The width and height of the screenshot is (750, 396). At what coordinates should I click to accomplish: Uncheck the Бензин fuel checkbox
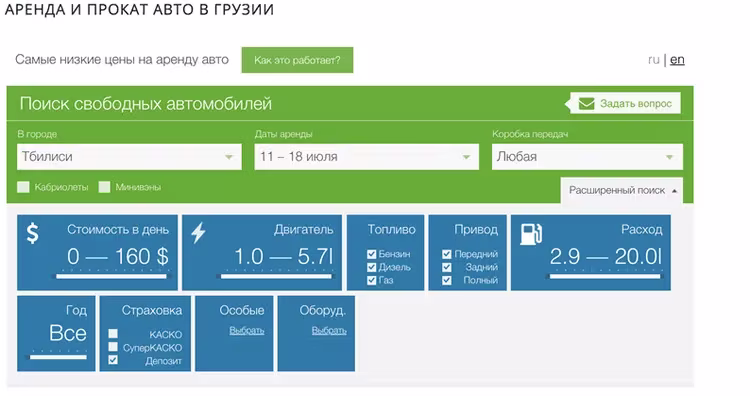(371, 254)
